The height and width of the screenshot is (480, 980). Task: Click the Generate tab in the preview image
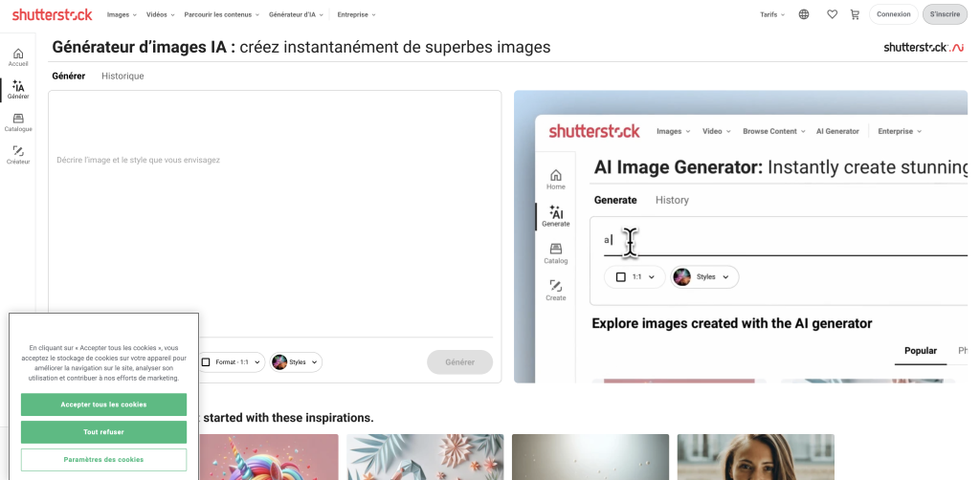[x=615, y=200]
